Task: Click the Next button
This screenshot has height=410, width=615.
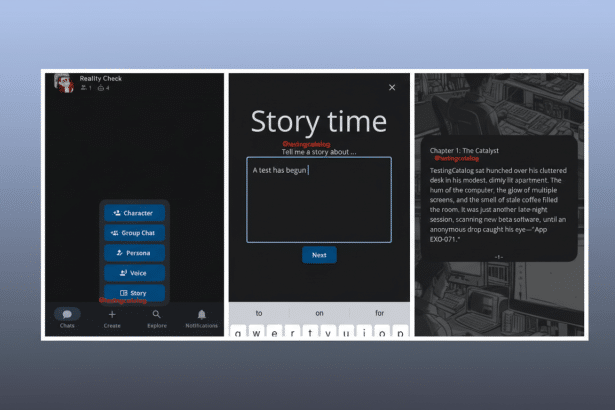Action: (x=319, y=255)
